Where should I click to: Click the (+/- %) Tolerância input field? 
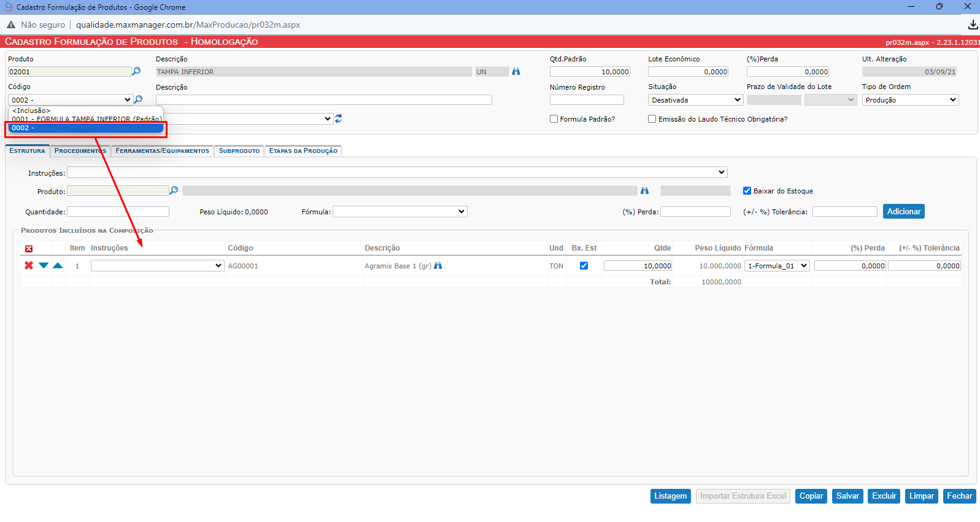845,211
